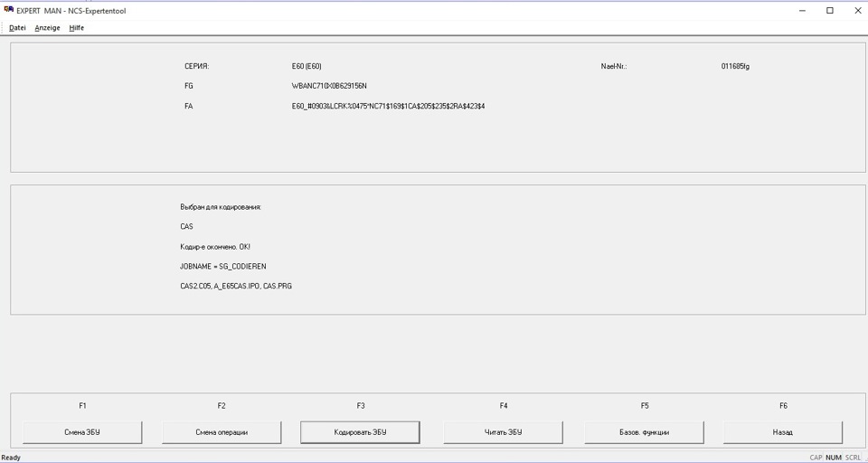Screen dimensions: 868x463
Task: Click the JOBNAME = SG_CODIEREN line
Action: click(223, 267)
